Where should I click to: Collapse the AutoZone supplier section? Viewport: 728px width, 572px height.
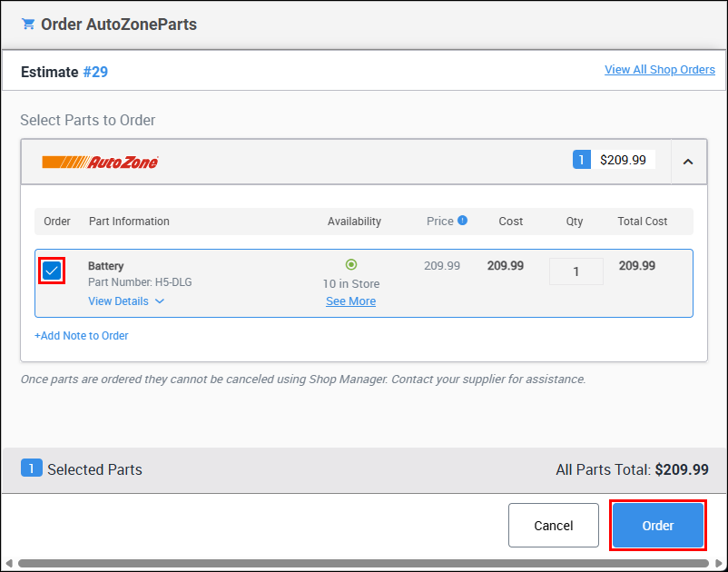(688, 162)
